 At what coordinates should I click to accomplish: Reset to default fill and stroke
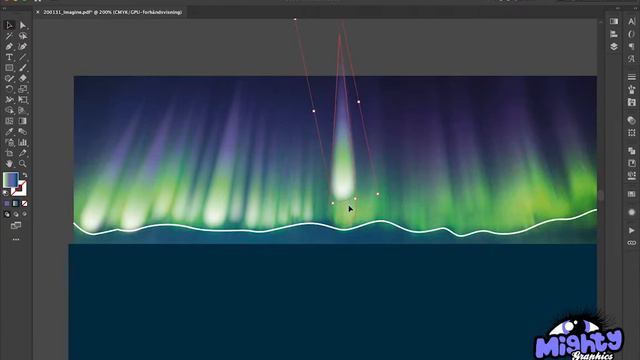(6, 193)
